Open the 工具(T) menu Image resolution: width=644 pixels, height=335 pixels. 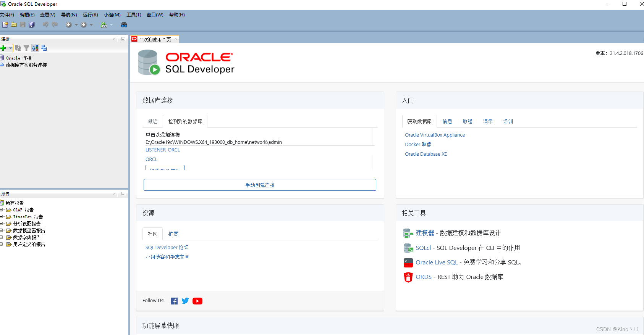[134, 15]
